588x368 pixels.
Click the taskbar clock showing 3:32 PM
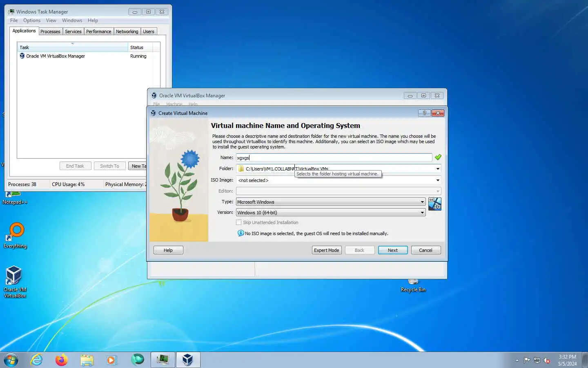click(x=567, y=360)
